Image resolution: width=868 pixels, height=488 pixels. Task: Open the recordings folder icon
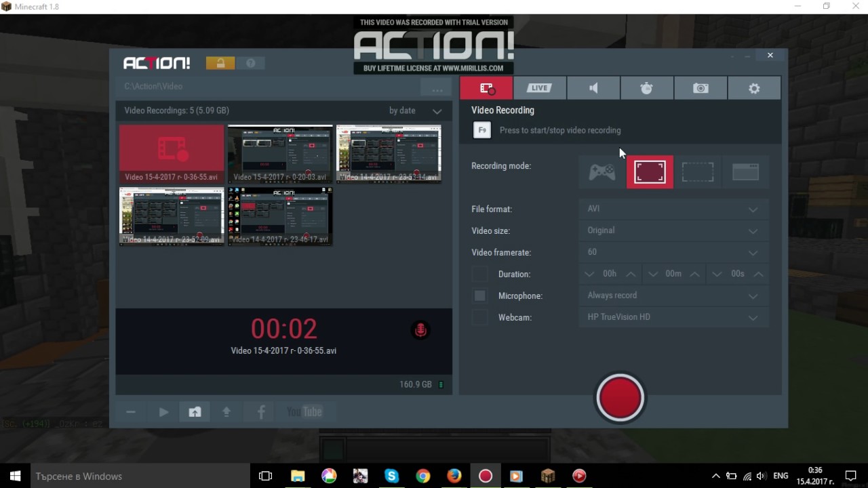coord(195,412)
